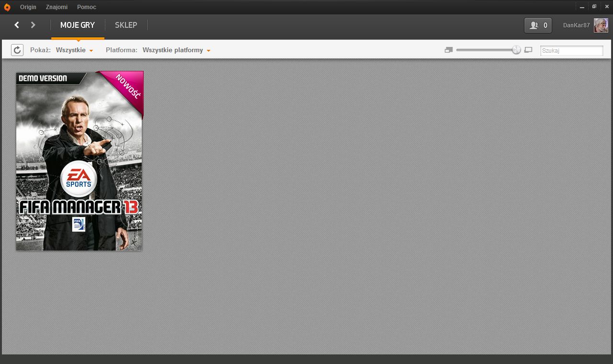The image size is (613, 364).
Task: Open the friends list button showing 0
Action: click(x=538, y=25)
